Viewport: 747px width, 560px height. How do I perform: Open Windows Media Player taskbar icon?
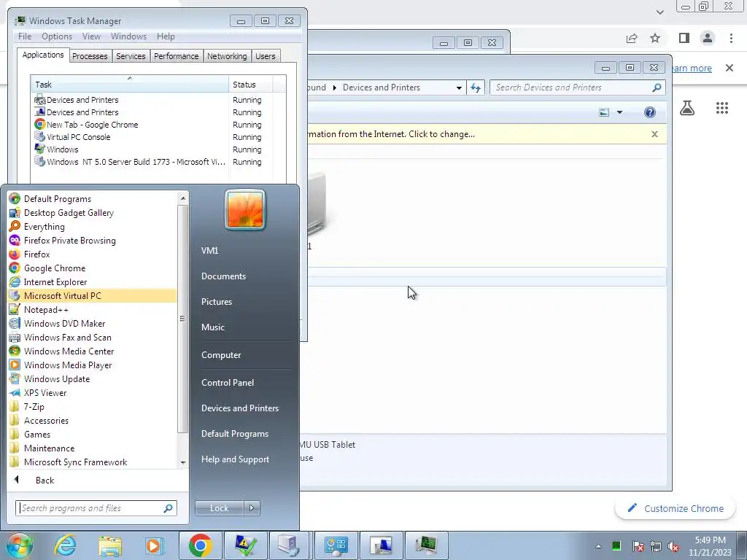pyautogui.click(x=154, y=545)
